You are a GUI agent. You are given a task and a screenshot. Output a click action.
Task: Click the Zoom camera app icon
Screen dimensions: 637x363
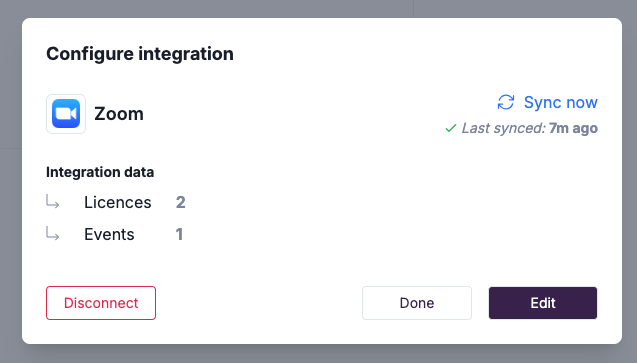coord(66,114)
